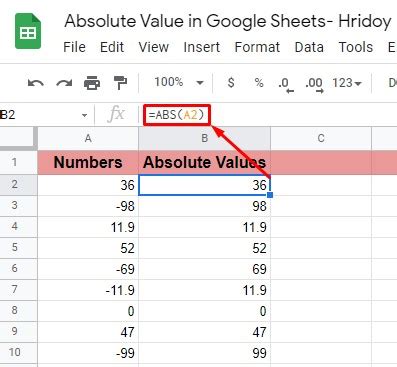Screen dimensions: 397x367
Task: Click the Redo arrow icon
Action: tap(64, 83)
